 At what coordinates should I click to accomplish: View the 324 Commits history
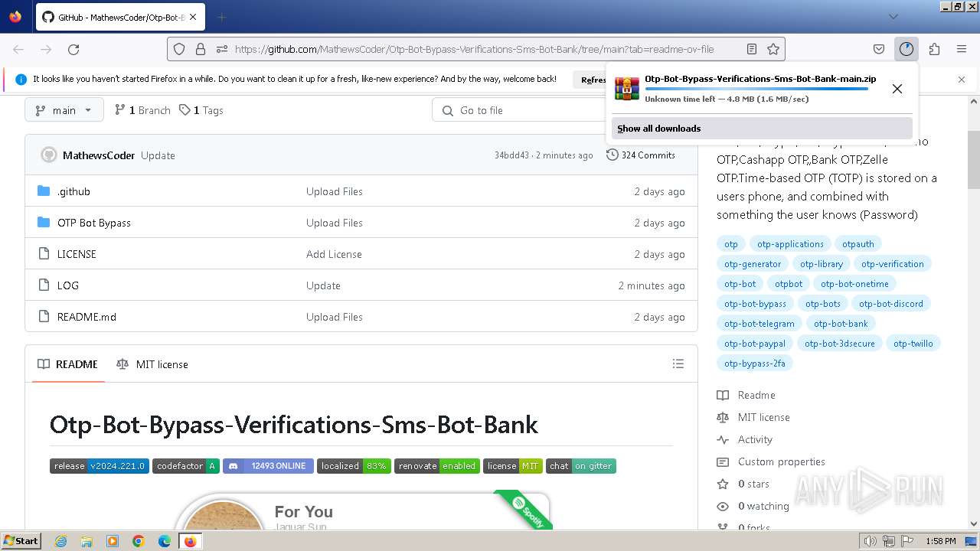coord(641,155)
